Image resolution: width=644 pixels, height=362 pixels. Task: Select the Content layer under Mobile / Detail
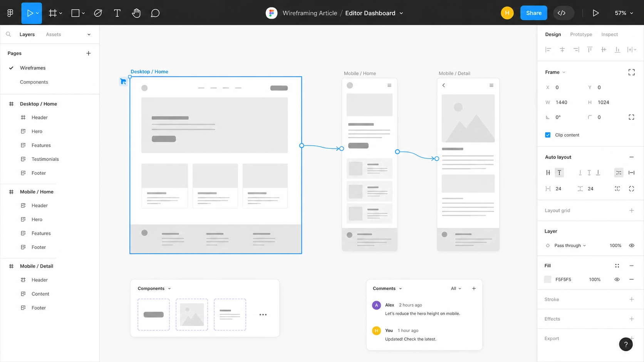pyautogui.click(x=40, y=294)
